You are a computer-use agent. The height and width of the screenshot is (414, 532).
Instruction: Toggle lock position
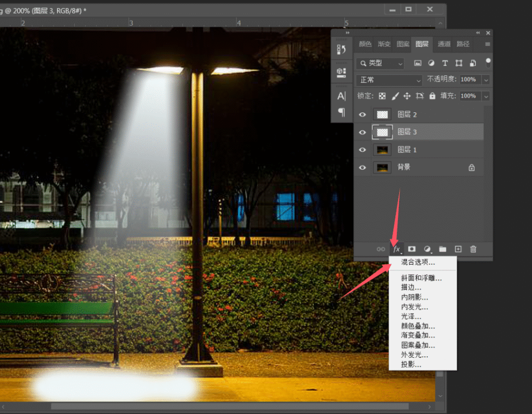click(x=407, y=96)
